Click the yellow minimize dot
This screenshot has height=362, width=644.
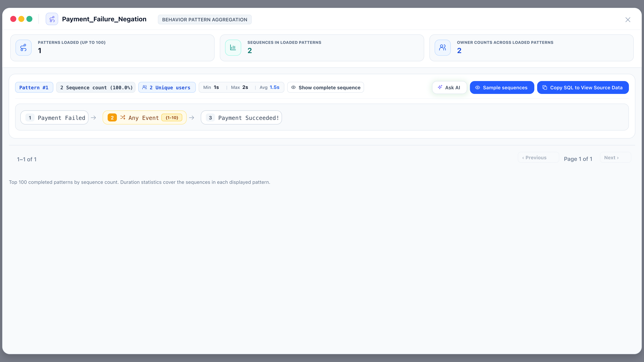pos(22,19)
